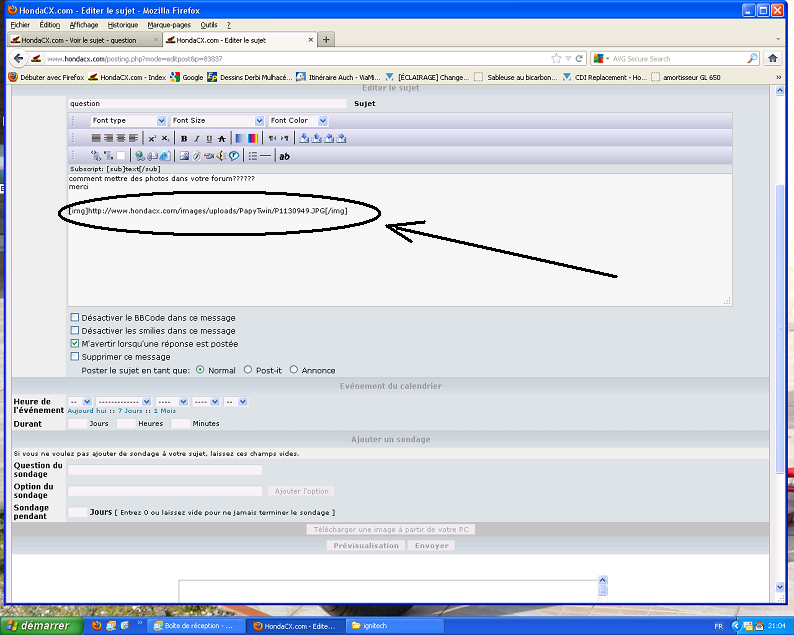Screen dimensions: 794x635
Task: Open new browser tab plus button
Action: 326,39
